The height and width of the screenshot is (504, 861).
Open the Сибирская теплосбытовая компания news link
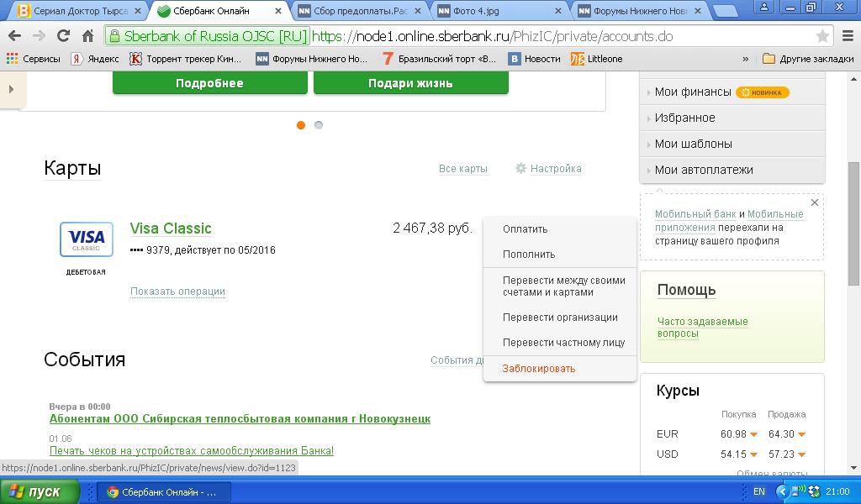(240, 419)
